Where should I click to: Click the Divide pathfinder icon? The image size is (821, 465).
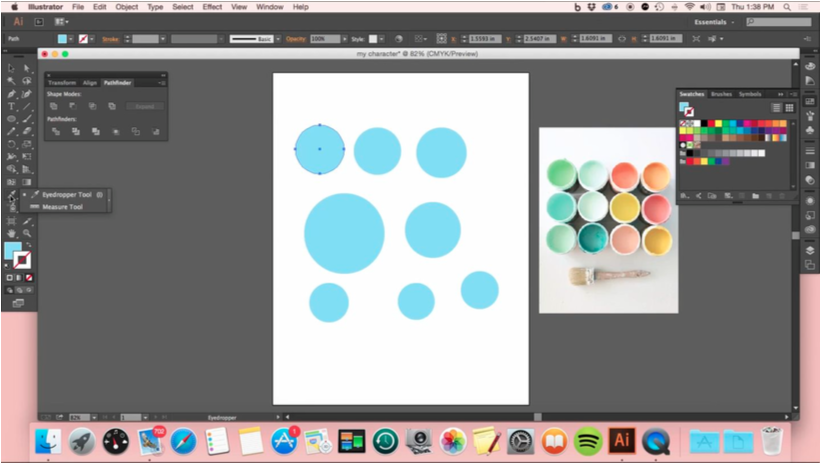(56, 131)
